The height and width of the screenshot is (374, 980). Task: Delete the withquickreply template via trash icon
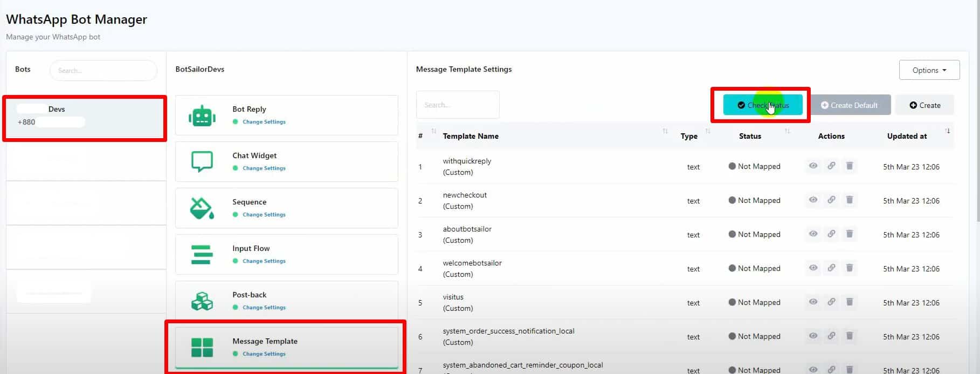(x=850, y=166)
